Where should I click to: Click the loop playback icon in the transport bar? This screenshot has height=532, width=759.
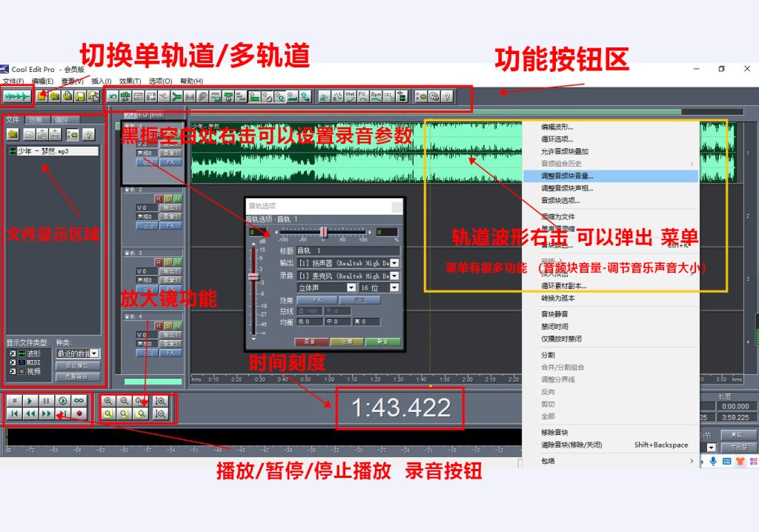coord(79,401)
